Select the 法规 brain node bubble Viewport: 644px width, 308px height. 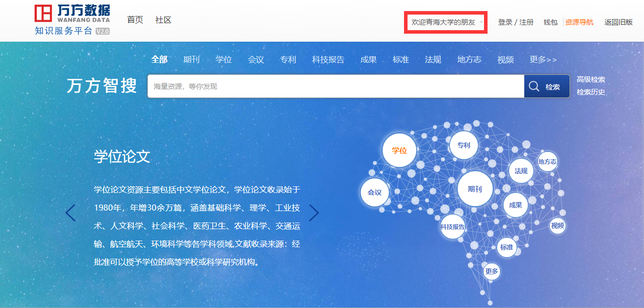(x=521, y=171)
